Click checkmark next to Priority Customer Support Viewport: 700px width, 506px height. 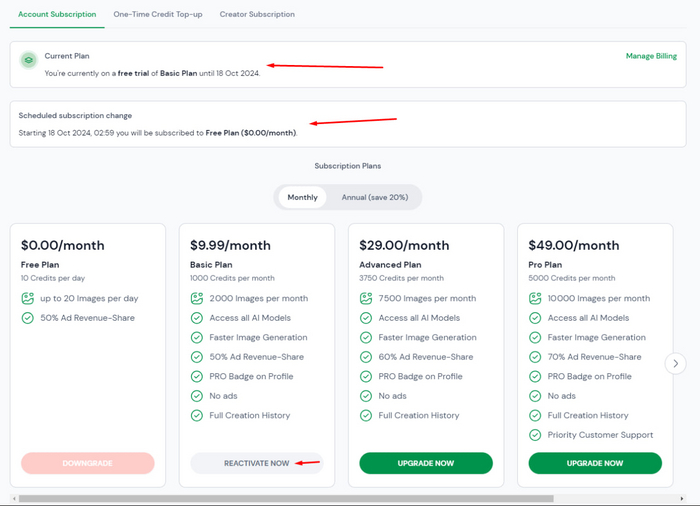(535, 435)
